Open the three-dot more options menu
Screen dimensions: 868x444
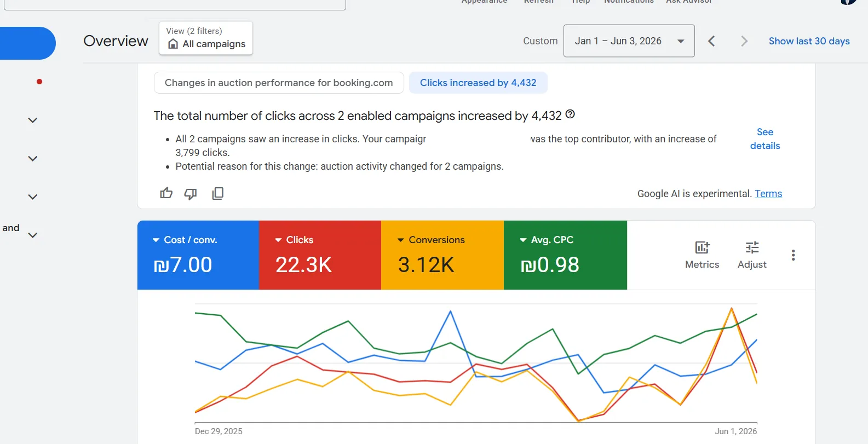point(793,255)
